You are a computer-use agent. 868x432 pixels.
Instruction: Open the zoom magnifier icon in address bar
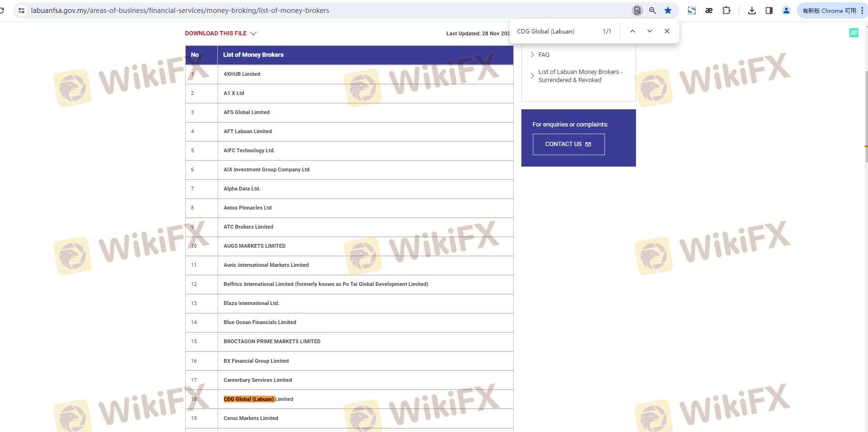pos(652,11)
